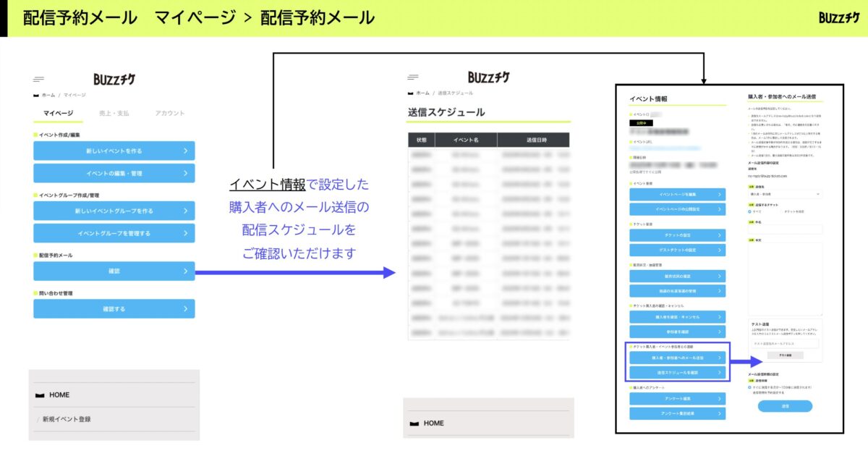The image size is (868, 464).
Task: Click chevron on 新しいイベントを作る button
Action: [x=186, y=151]
